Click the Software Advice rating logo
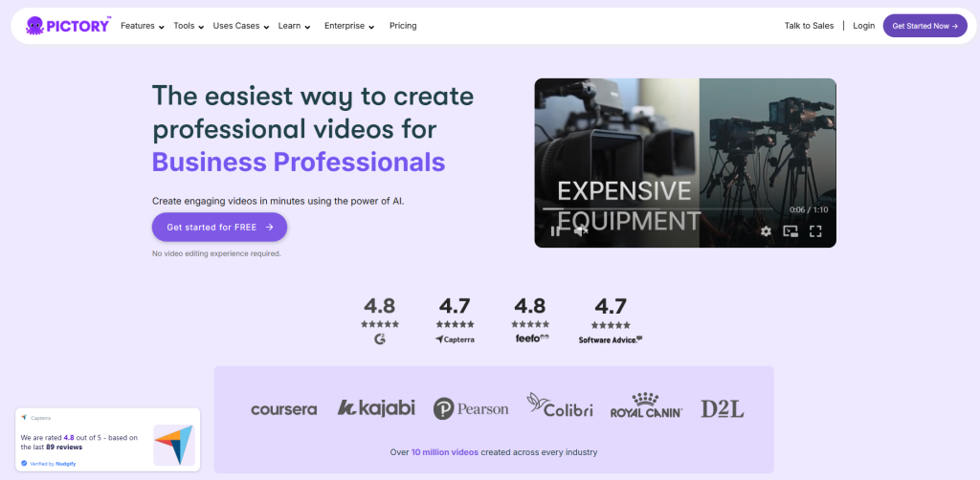The width and height of the screenshot is (980, 480). 610,339
